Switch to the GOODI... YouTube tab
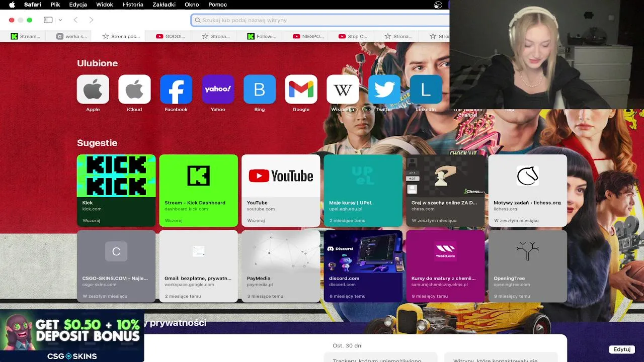 point(171,36)
